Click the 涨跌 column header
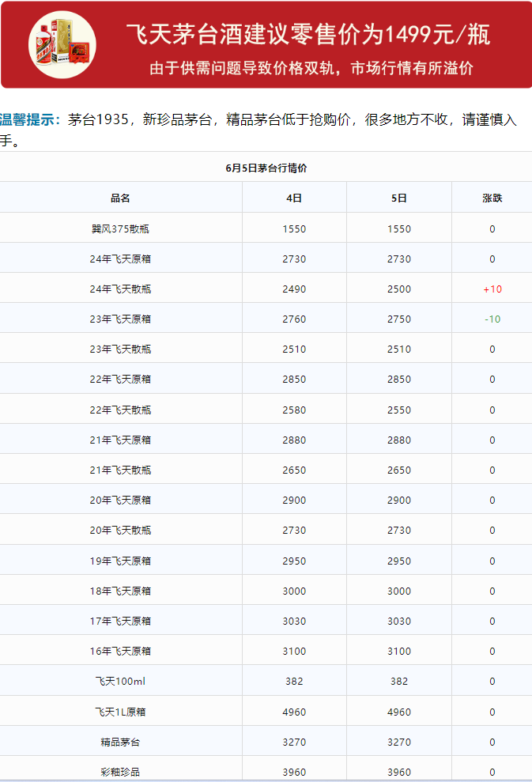Viewport: 532px width, 782px height. (492, 198)
